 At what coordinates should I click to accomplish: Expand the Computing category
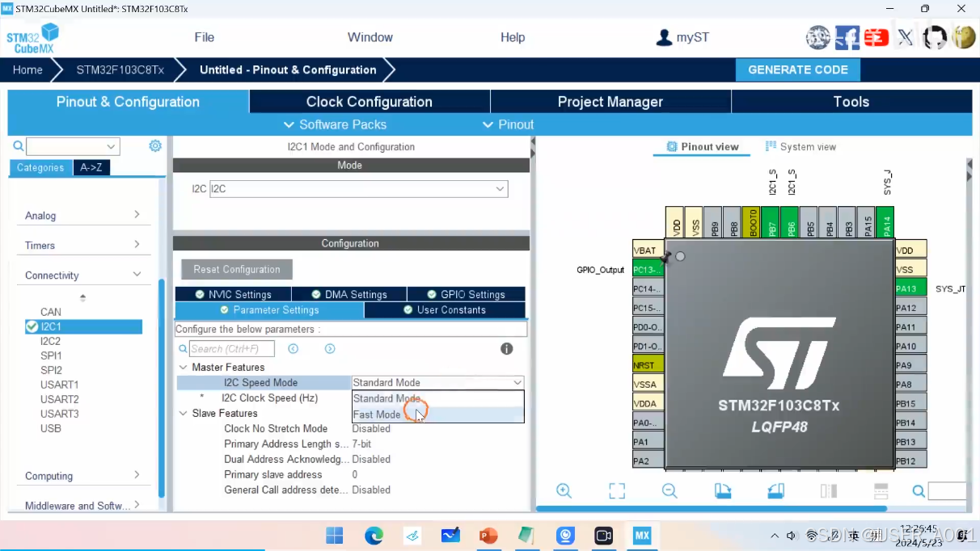click(83, 475)
